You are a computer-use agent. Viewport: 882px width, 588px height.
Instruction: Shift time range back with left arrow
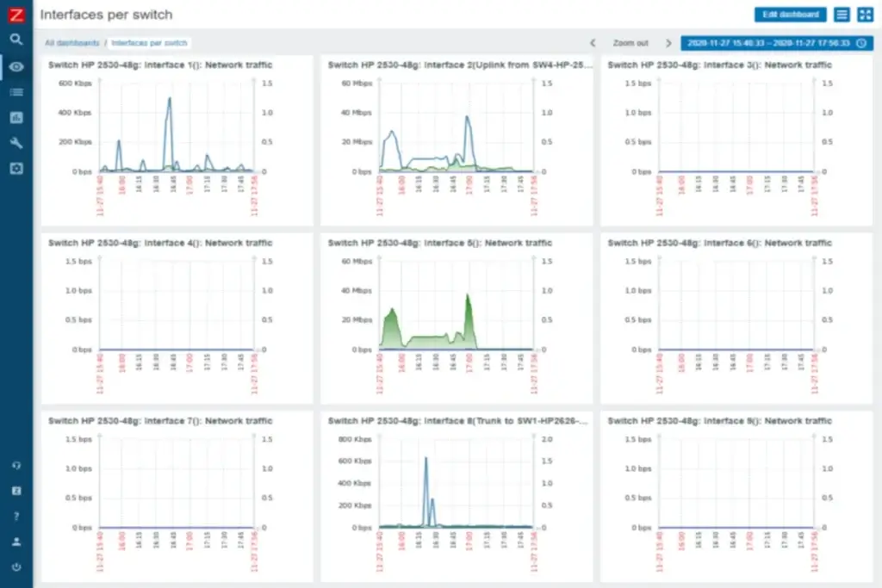[x=593, y=43]
